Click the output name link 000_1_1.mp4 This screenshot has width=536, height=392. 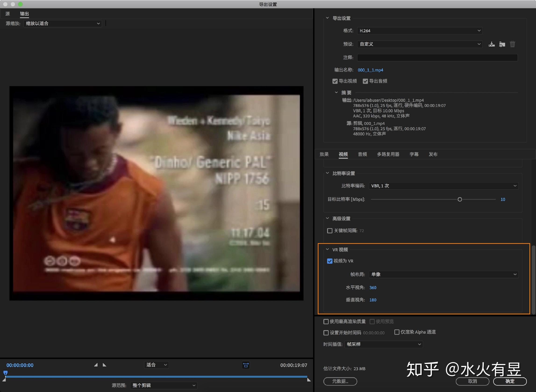coord(370,70)
